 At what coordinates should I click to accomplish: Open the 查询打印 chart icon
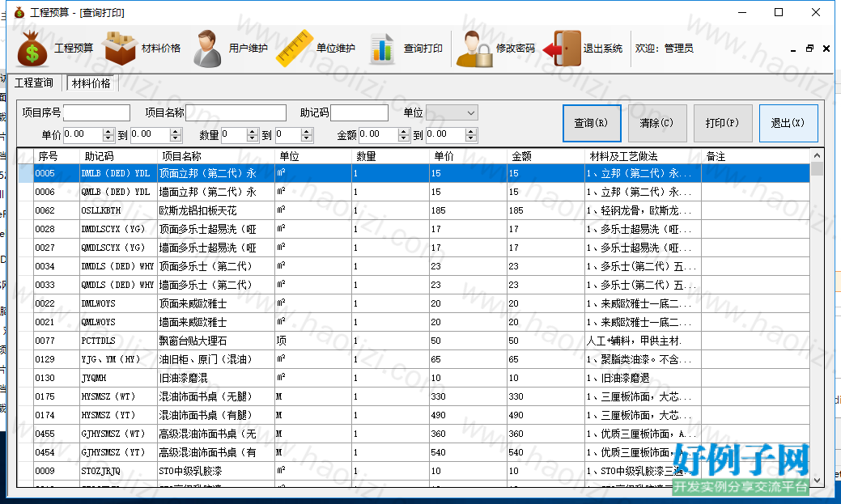[x=382, y=49]
